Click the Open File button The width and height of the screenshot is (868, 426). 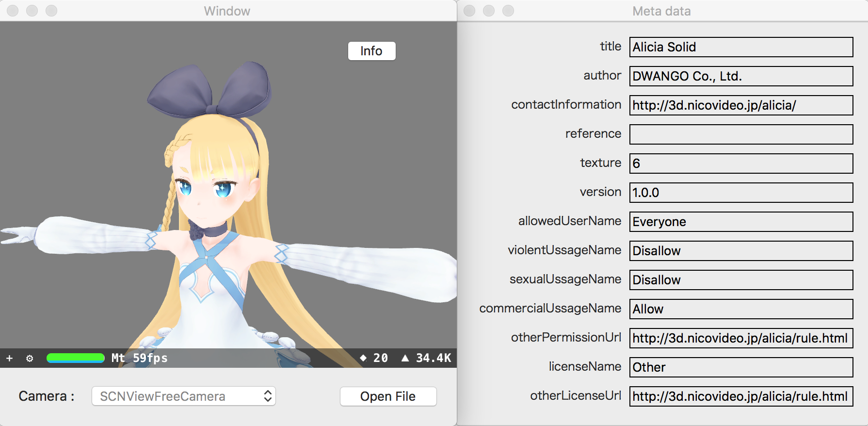388,396
